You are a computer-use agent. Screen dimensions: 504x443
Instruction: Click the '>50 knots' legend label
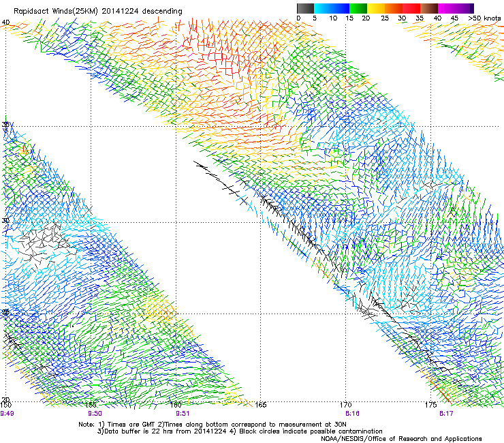point(484,18)
